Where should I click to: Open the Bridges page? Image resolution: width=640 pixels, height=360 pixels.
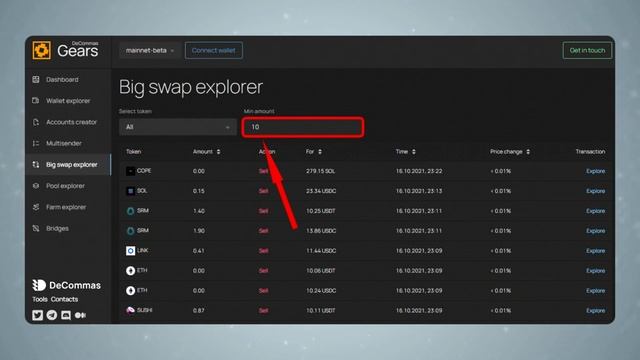pyautogui.click(x=57, y=228)
